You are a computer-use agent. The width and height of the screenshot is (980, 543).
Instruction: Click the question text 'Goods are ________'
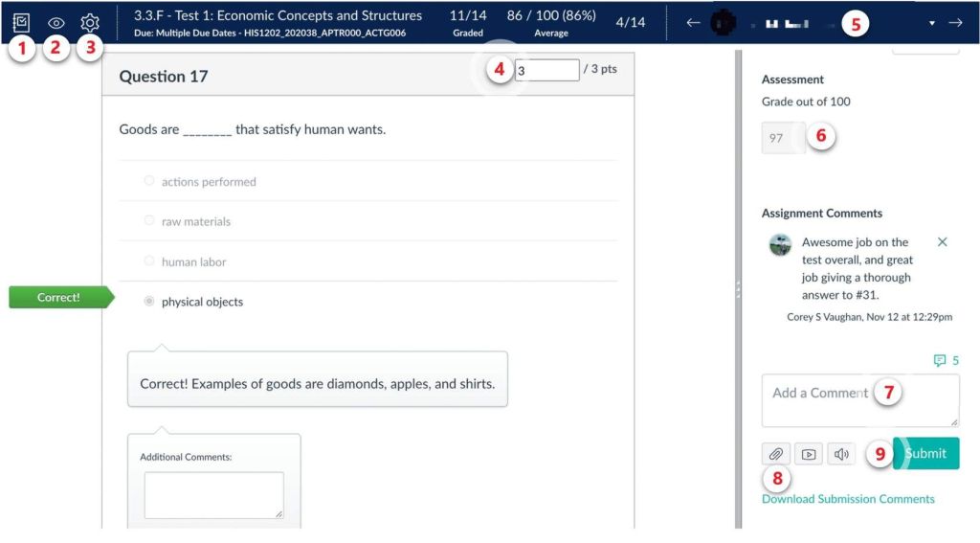click(x=253, y=129)
